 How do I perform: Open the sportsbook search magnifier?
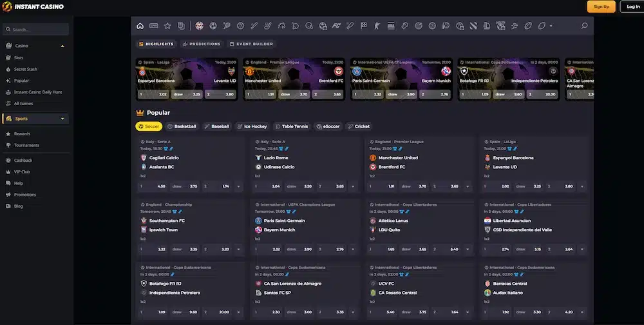click(x=584, y=26)
